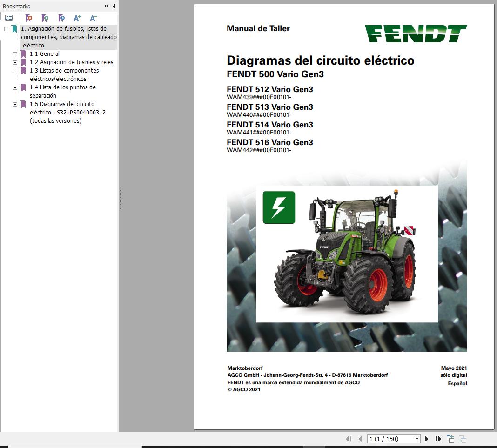
Task: Open bookmark '1.5 Diagramas del circuito eléctrico'
Action: [x=67, y=112]
